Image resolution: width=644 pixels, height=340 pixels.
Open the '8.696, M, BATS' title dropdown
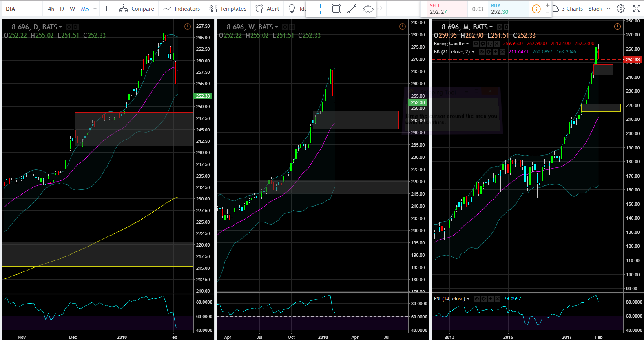point(491,27)
